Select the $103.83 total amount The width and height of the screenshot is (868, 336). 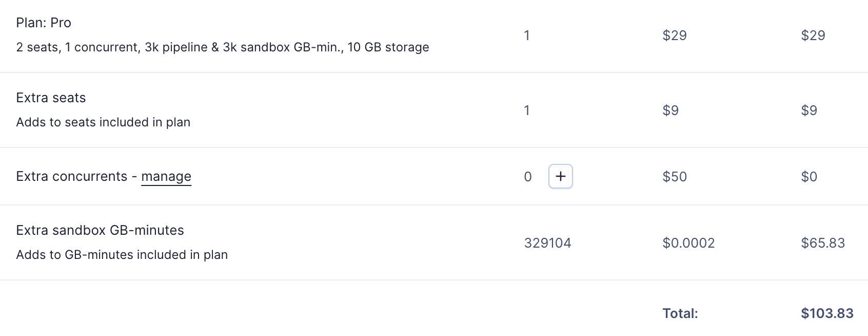827,313
